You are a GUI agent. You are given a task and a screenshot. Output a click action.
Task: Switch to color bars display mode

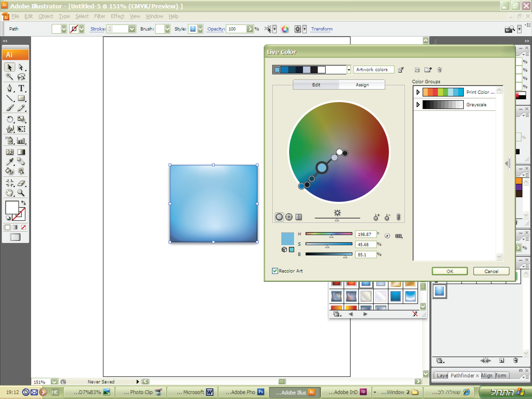[x=299, y=217]
